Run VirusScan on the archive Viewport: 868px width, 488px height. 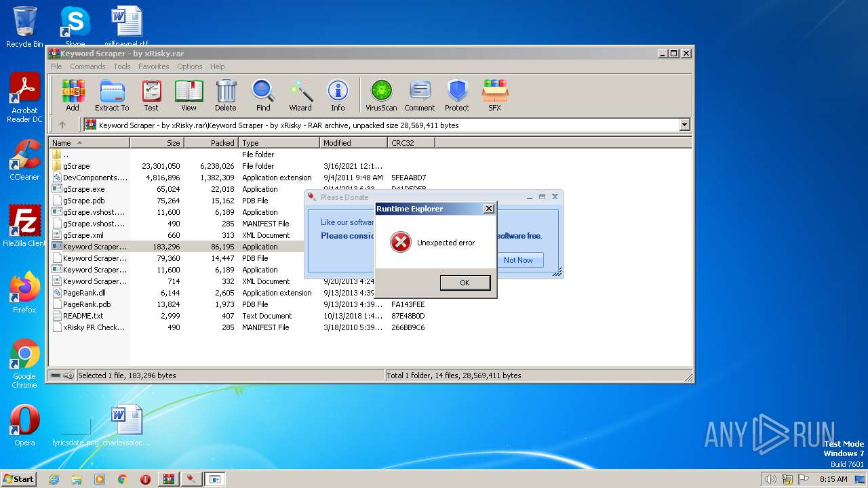click(x=381, y=96)
